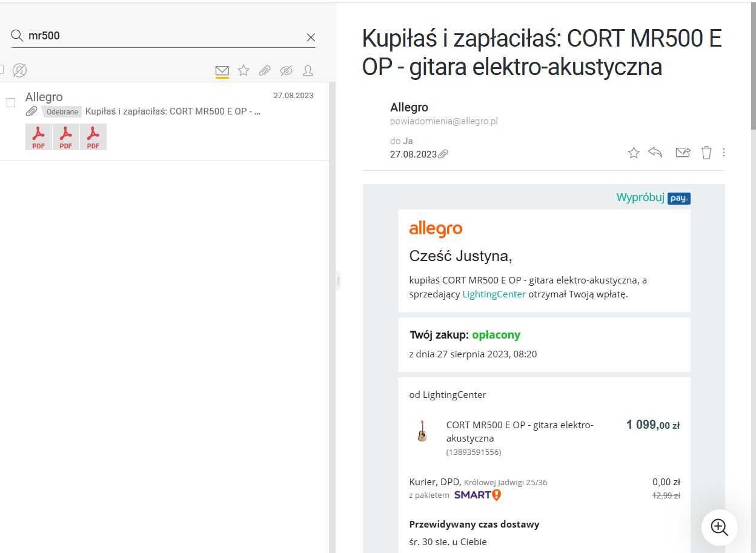Open the LightingCenter seller link
The width and height of the screenshot is (756, 553).
point(494,294)
